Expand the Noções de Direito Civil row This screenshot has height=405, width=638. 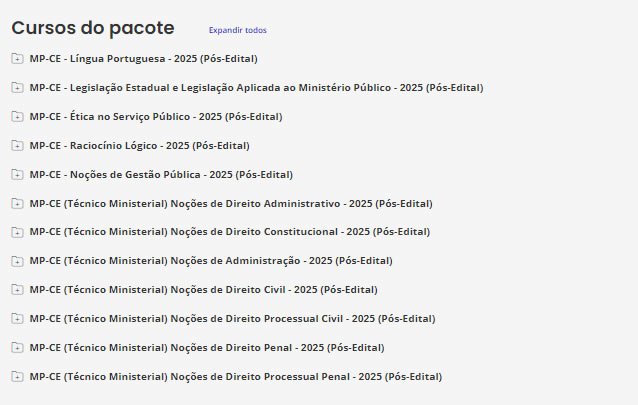[203, 290]
